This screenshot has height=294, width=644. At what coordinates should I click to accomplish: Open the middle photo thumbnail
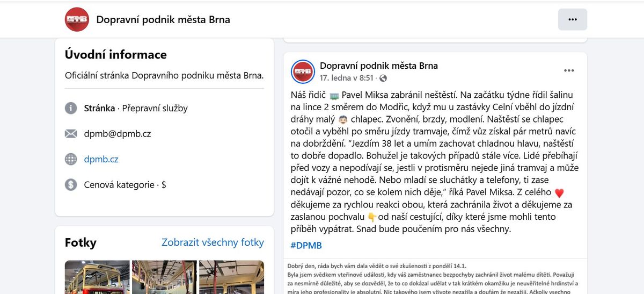tap(164, 277)
